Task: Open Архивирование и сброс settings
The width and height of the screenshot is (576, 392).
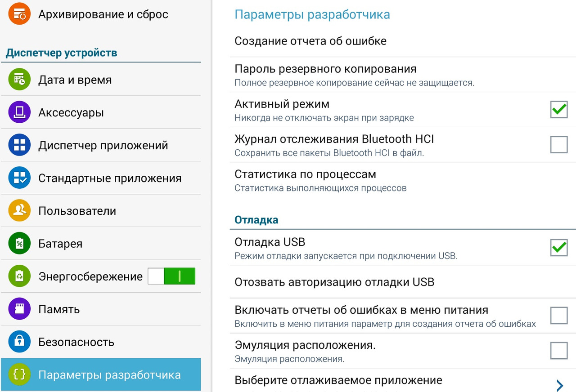Action: click(x=101, y=14)
